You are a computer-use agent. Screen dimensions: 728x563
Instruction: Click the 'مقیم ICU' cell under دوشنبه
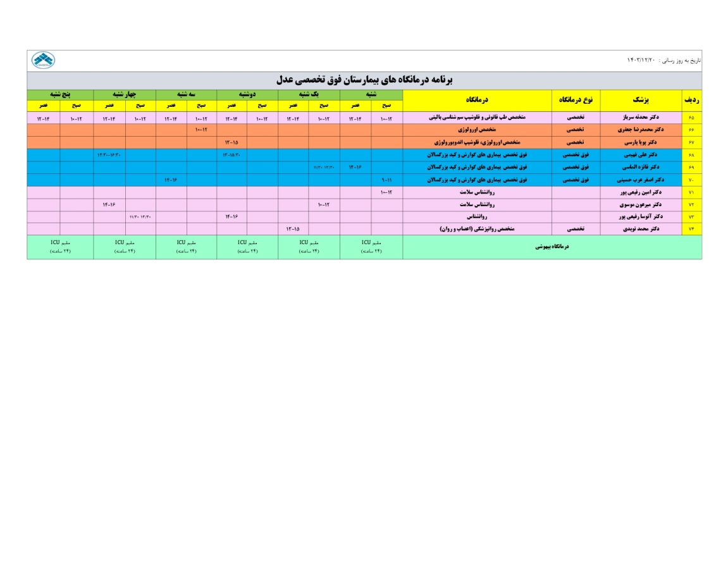[247, 247]
